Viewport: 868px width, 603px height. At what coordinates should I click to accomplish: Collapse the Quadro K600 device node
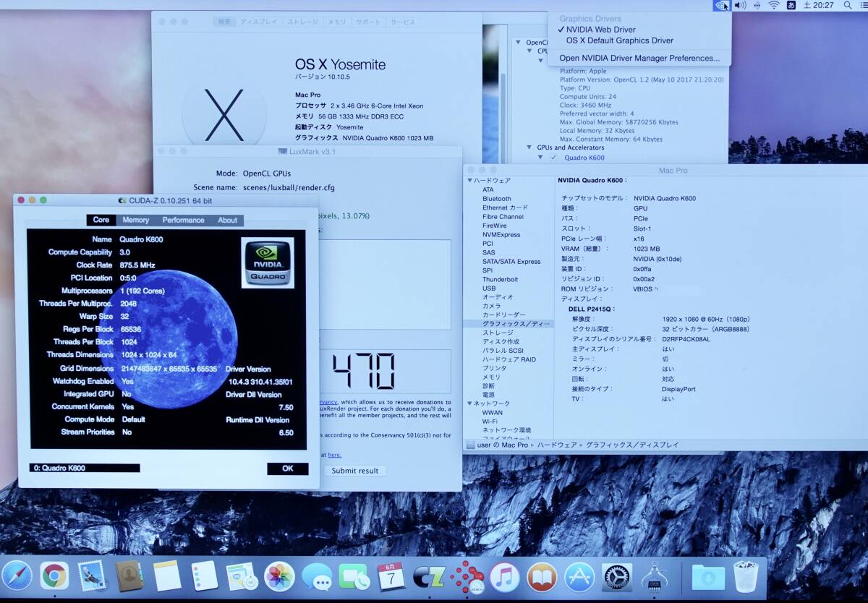[x=540, y=158]
